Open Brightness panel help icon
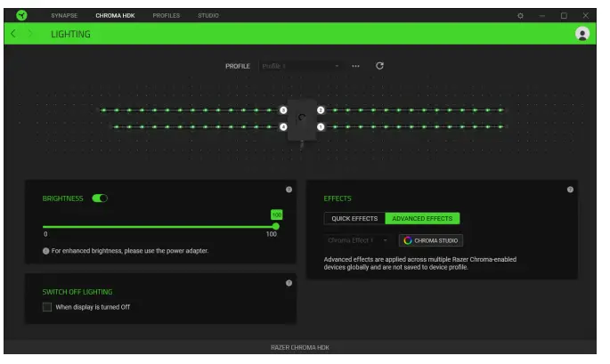 coord(289,190)
